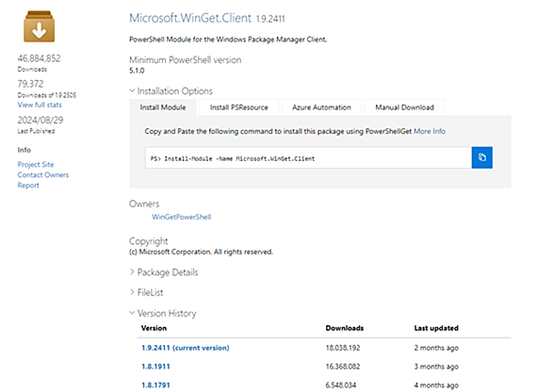Open version 1.9.2411 (current version)
The height and width of the screenshot is (392, 552).
[186, 348]
